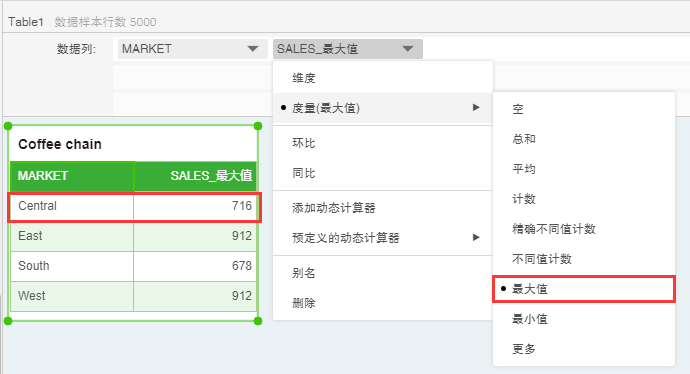Select the Central row cell

(x=71, y=206)
